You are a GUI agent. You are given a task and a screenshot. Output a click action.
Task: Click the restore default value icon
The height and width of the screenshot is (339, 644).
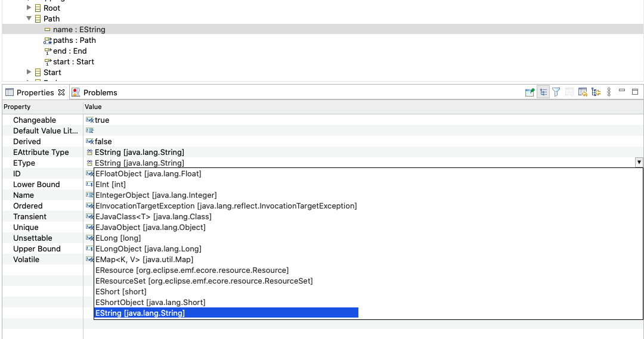569,92
